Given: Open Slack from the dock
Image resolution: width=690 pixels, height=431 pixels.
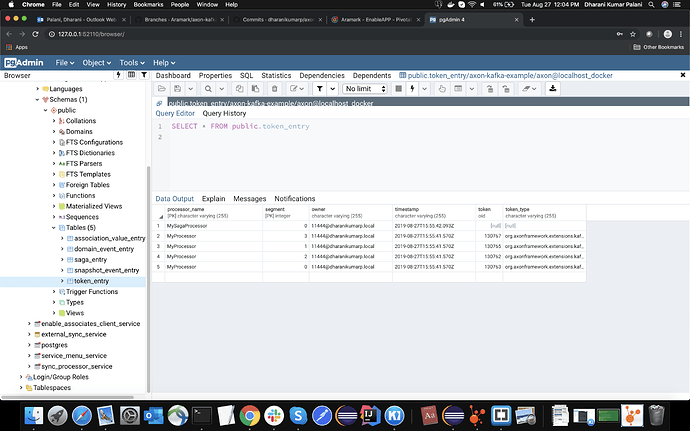Looking at the screenshot, I should coord(274,415).
